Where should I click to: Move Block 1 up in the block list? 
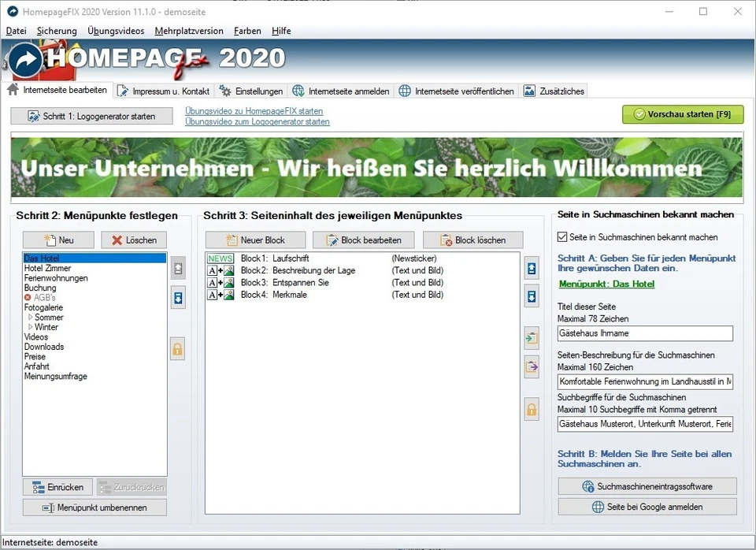[x=532, y=268]
